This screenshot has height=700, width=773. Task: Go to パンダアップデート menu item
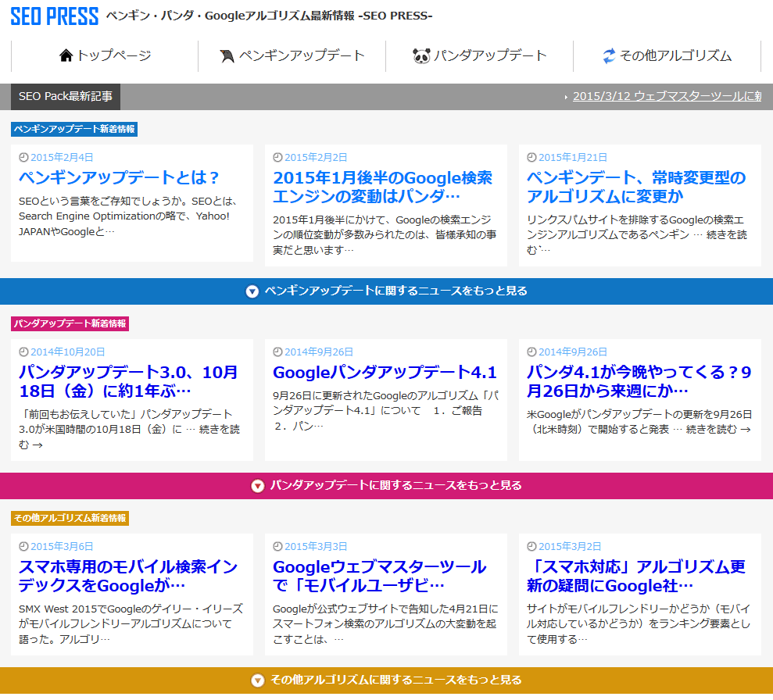point(490,55)
